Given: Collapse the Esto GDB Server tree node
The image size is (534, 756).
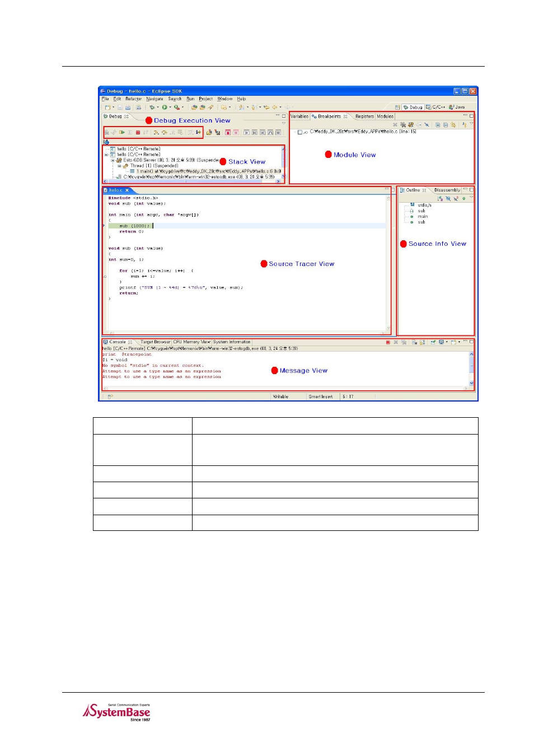Looking at the screenshot, I should pyautogui.click(x=113, y=160).
